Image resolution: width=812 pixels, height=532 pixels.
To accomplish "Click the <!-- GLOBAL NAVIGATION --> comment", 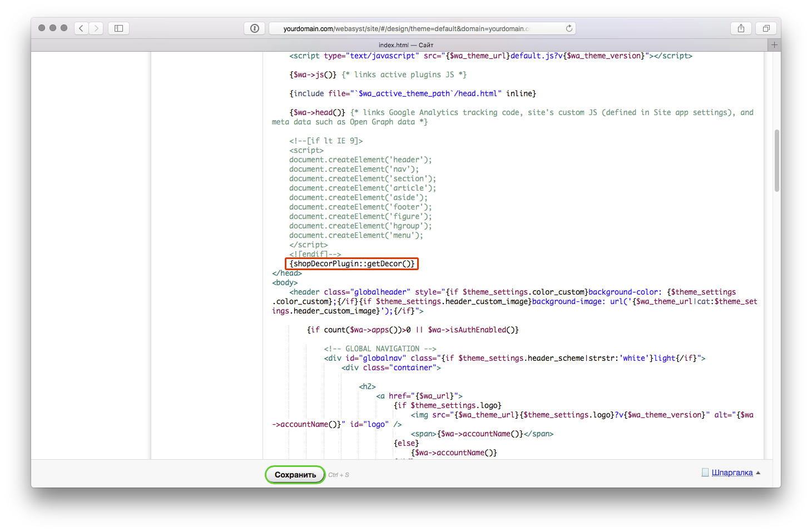I will pos(380,349).
